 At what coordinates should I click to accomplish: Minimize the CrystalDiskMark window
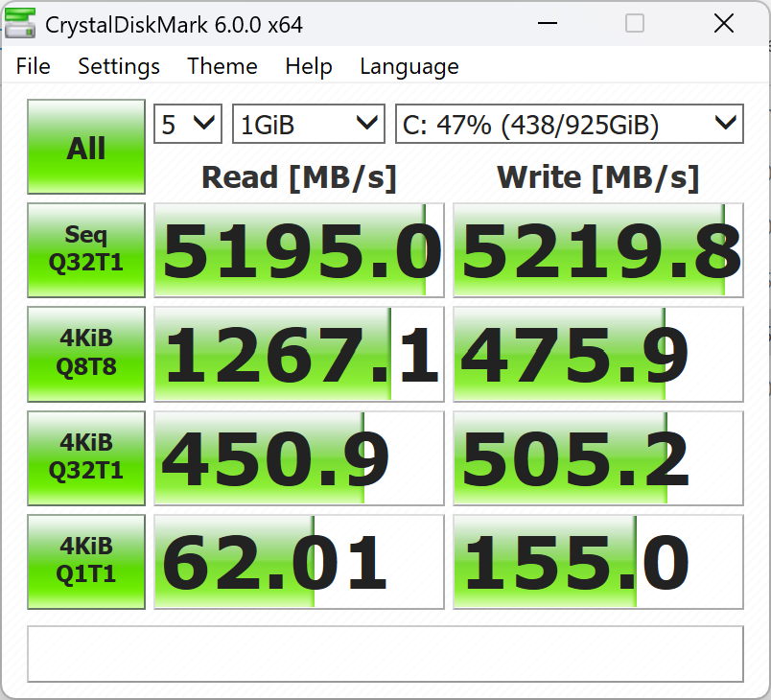[x=547, y=23]
